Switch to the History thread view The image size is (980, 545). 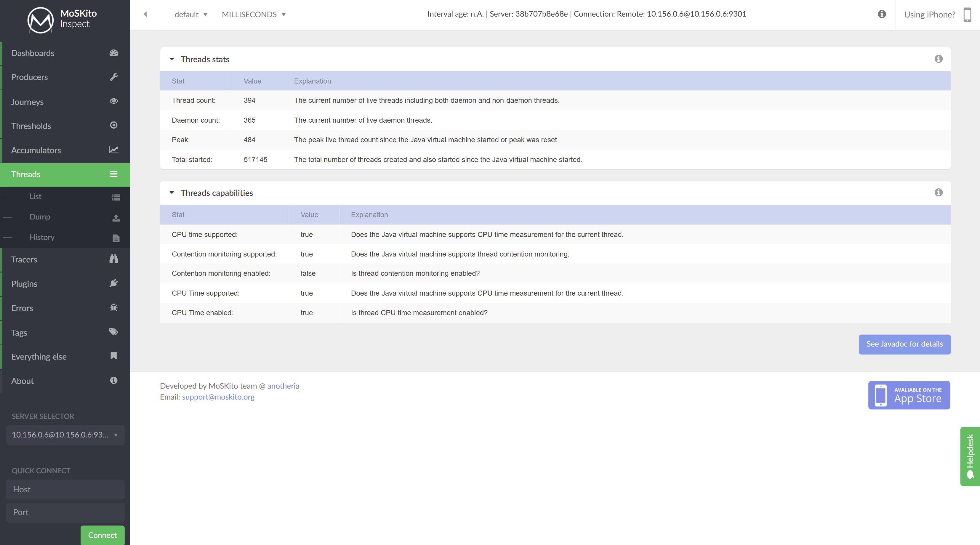point(42,237)
